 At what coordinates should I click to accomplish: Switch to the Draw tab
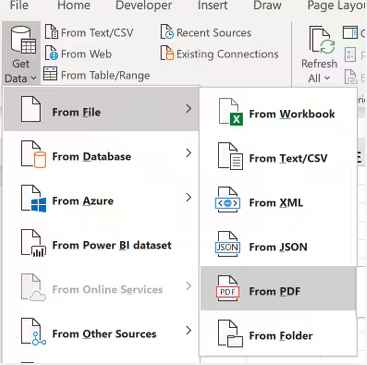point(267,5)
